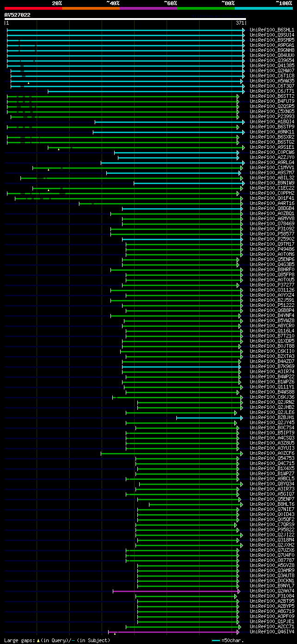
Task: Click the UniRef100_D0CKN1 label
Action: tap(272, 580)
